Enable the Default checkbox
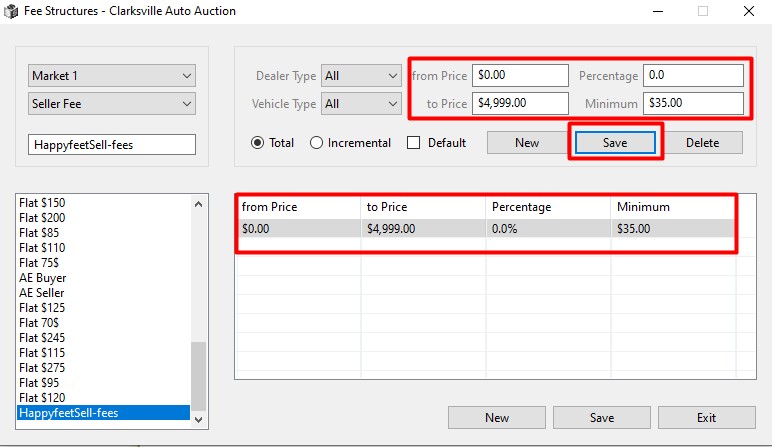Screen dimensions: 772x447 (414, 143)
